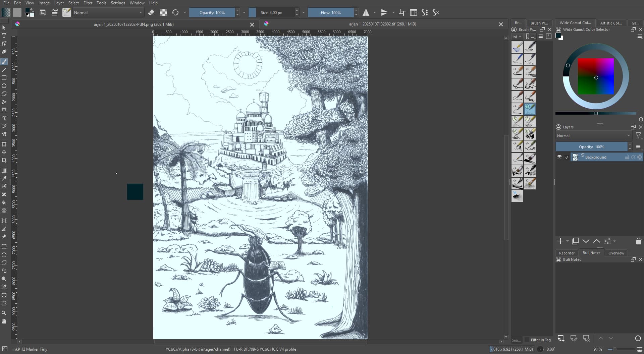Select the Crop tool

4,160
